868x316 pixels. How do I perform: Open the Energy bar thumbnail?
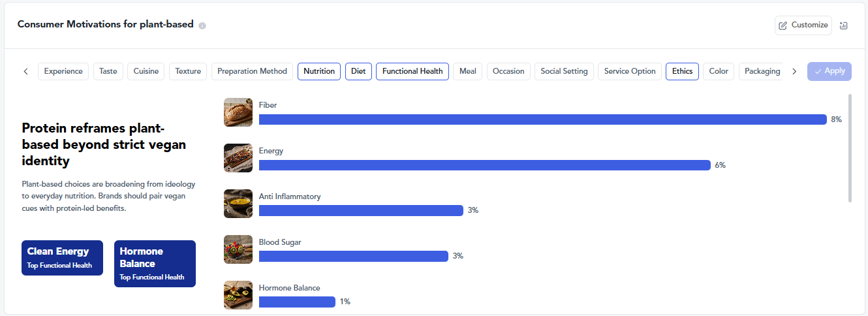point(238,158)
